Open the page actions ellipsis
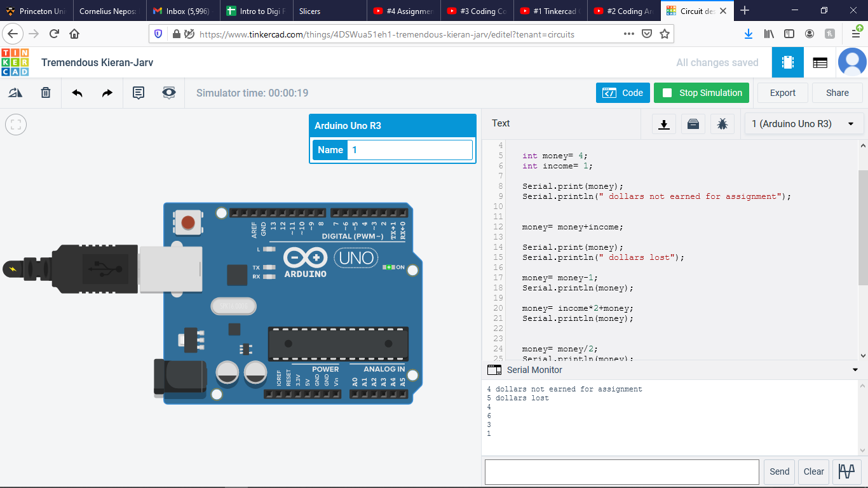Screen dimensions: 868x488 point(629,34)
